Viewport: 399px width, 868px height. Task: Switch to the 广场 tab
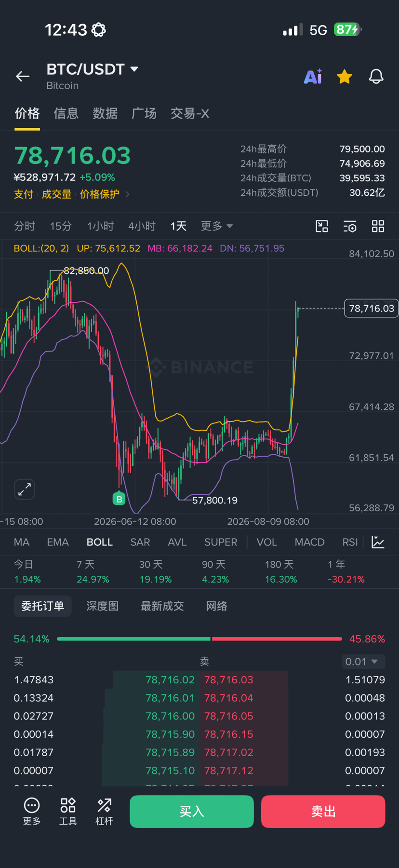click(x=144, y=113)
